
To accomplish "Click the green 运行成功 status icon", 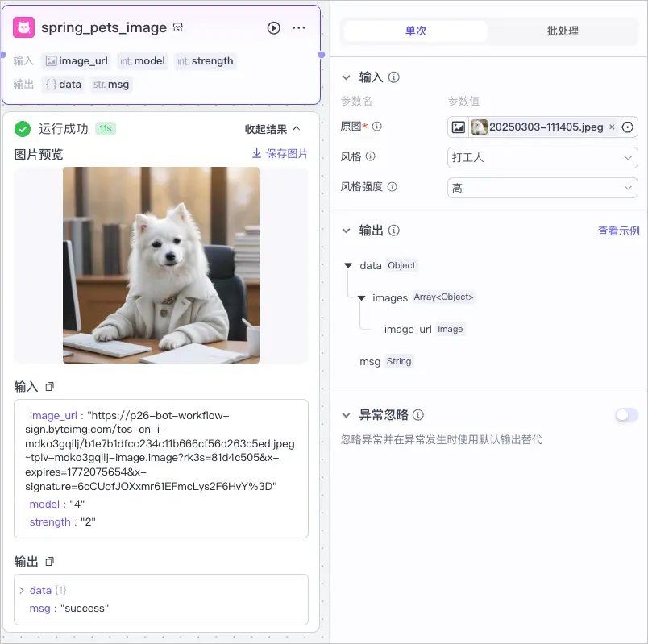I will tap(23, 129).
